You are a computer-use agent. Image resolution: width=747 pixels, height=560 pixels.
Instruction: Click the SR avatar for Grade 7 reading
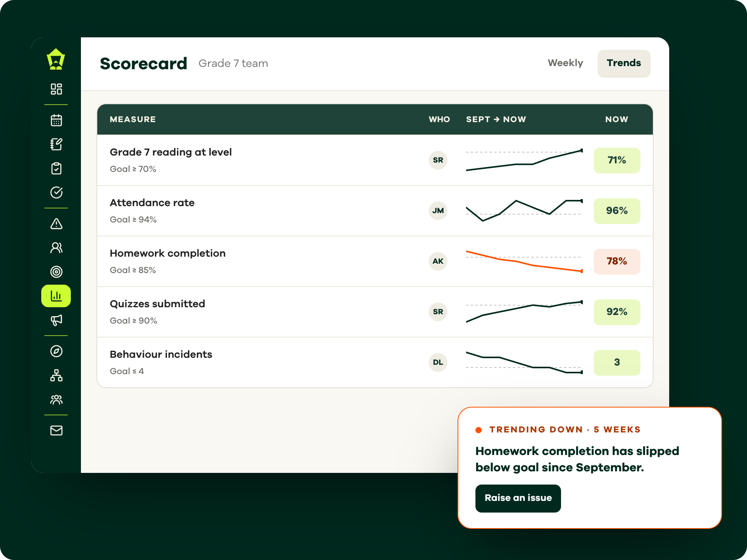click(x=438, y=160)
